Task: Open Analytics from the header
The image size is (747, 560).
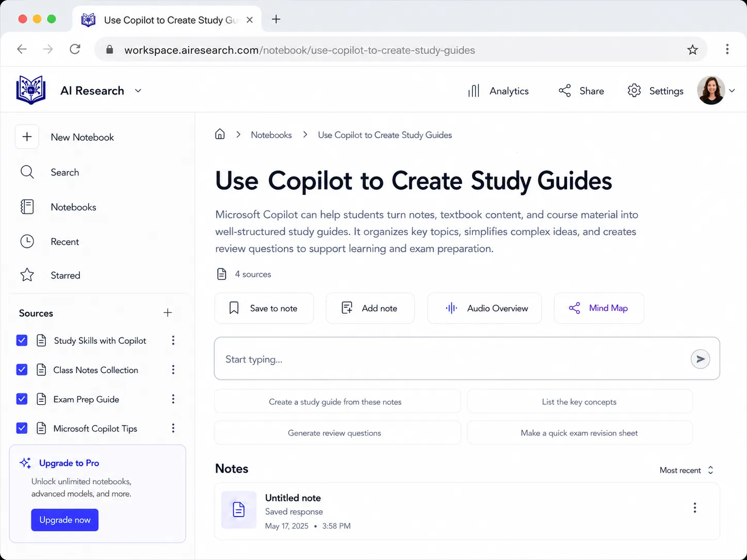Action: [x=498, y=91]
